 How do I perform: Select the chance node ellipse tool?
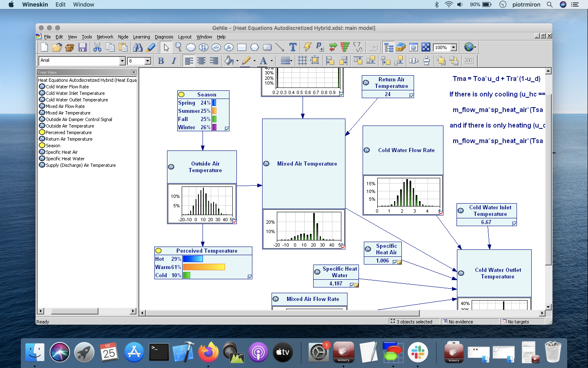(191, 47)
